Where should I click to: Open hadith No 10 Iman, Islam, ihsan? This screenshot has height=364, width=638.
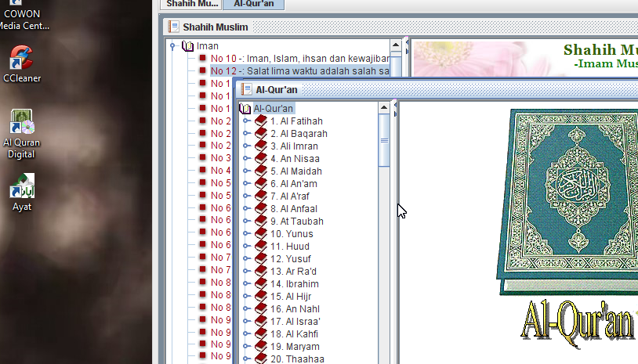point(300,59)
